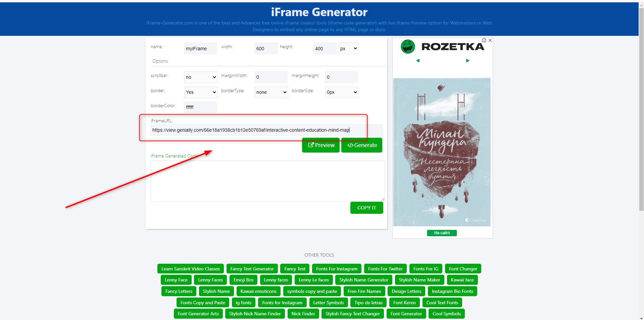Image resolution: width=644 pixels, height=320 pixels.
Task: Click the Generate button
Action: click(362, 145)
